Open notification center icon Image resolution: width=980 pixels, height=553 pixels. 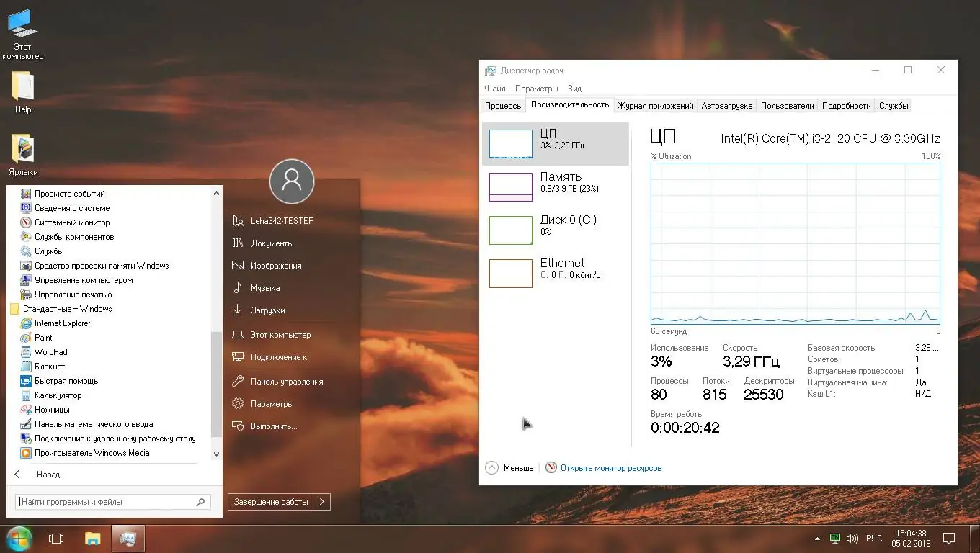(950, 538)
